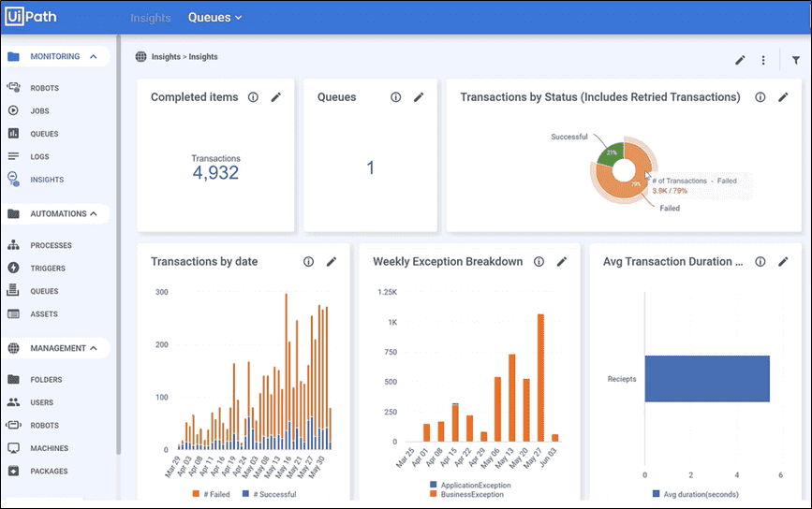Toggle the BusinessException legend entry
Image resolution: width=812 pixels, height=509 pixels.
pyautogui.click(x=466, y=494)
